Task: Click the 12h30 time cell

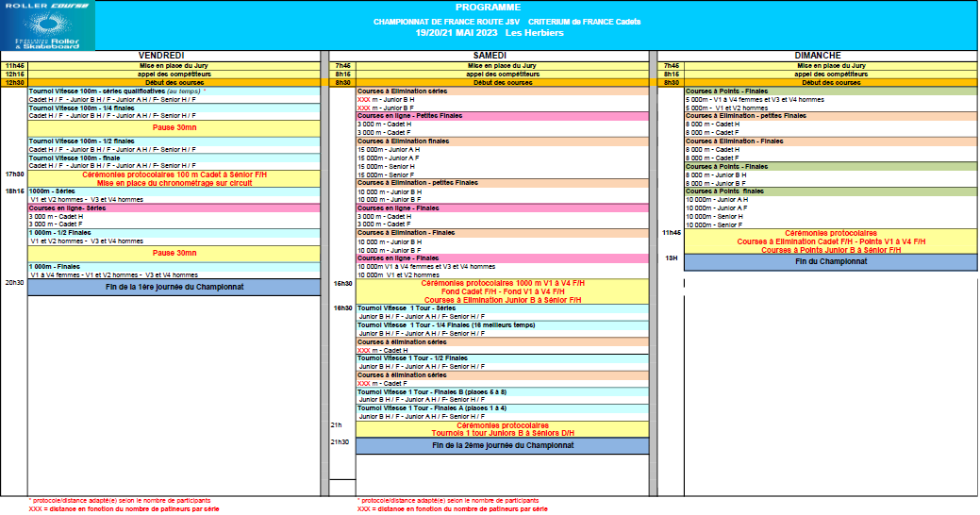Action: pyautogui.click(x=14, y=82)
